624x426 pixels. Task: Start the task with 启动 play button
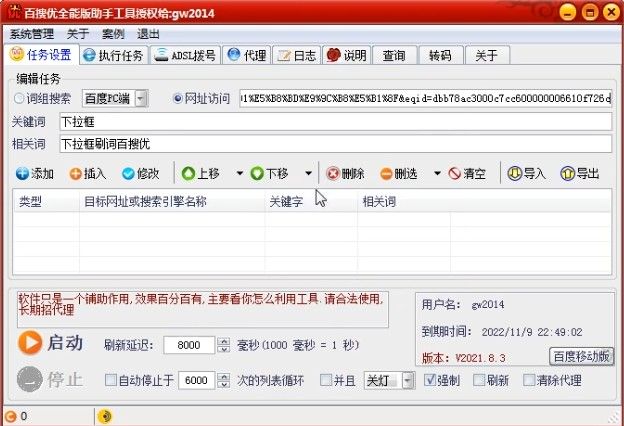tap(51, 343)
